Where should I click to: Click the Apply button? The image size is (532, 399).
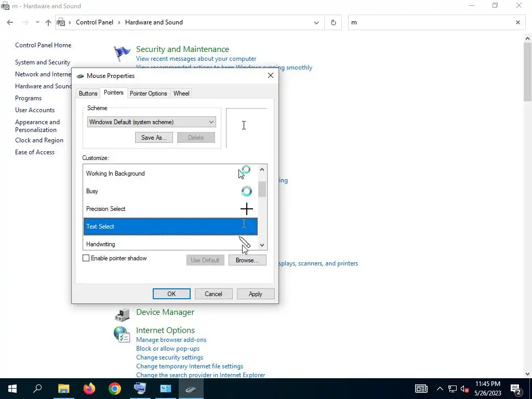point(256,294)
